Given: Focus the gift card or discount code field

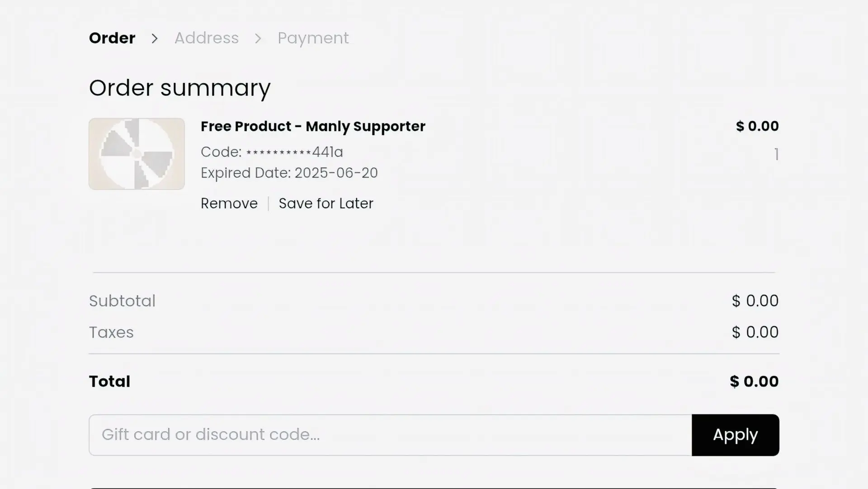Looking at the screenshot, I should 390,435.
